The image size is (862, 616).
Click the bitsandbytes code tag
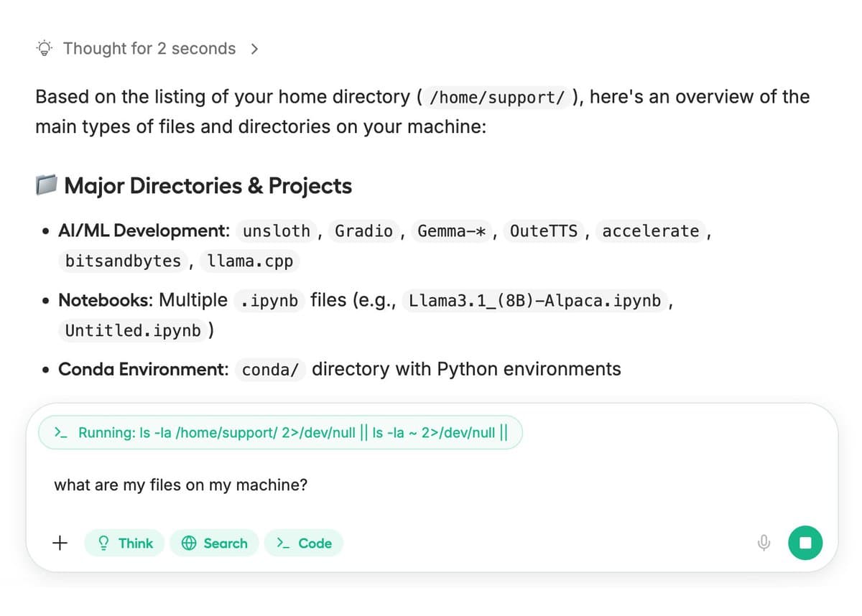coord(123,261)
